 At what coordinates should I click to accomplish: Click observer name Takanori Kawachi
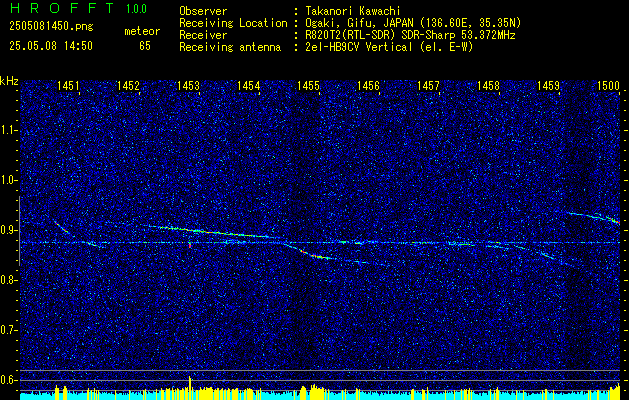(x=352, y=11)
